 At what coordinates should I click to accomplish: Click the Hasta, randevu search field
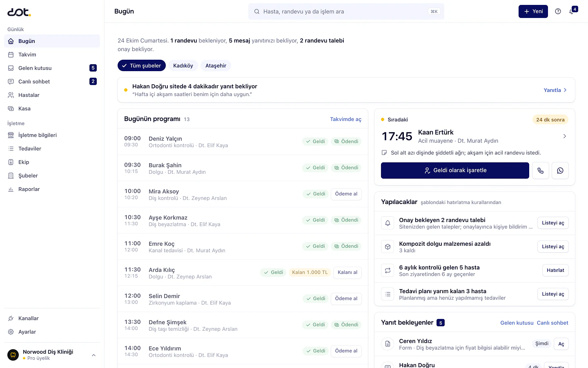[x=346, y=11]
